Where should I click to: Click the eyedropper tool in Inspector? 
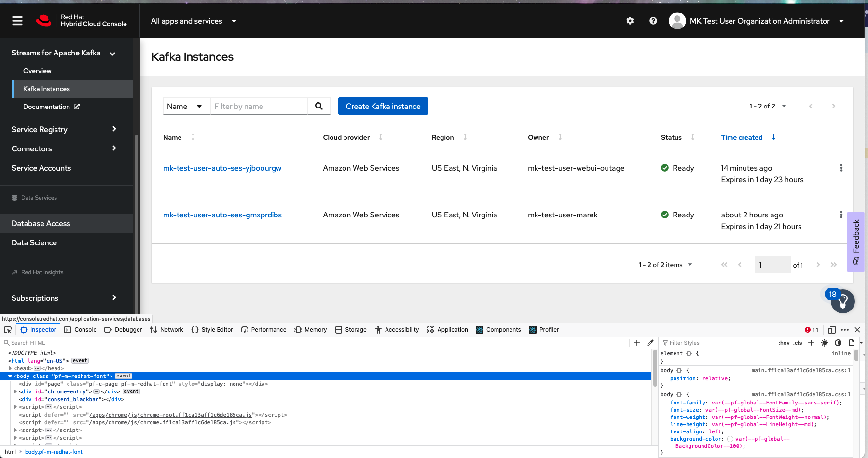650,343
